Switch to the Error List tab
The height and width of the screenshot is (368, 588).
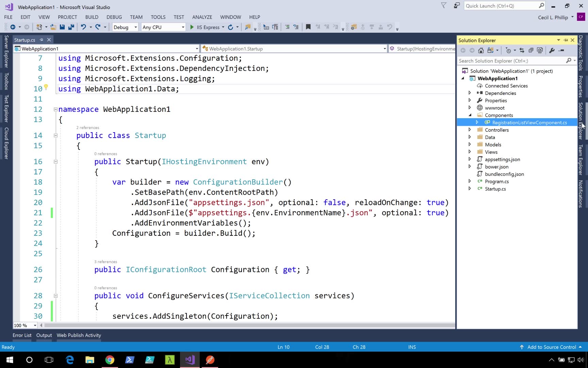pyautogui.click(x=22, y=335)
